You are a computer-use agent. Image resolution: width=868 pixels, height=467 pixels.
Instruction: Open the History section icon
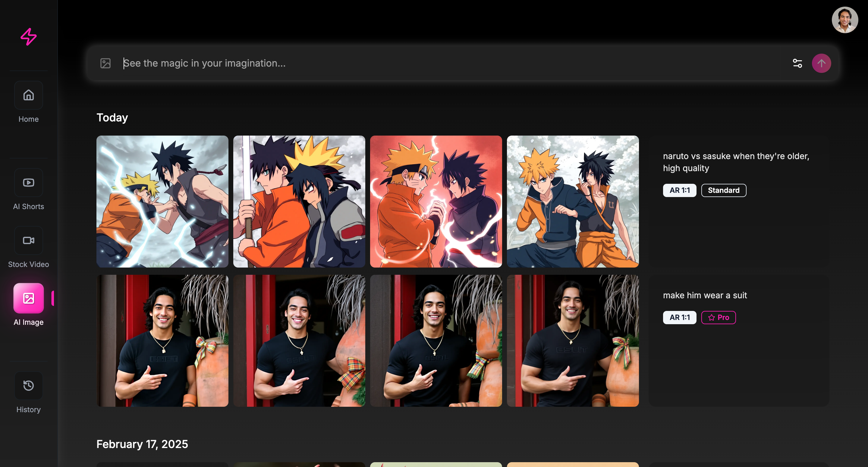pyautogui.click(x=29, y=385)
